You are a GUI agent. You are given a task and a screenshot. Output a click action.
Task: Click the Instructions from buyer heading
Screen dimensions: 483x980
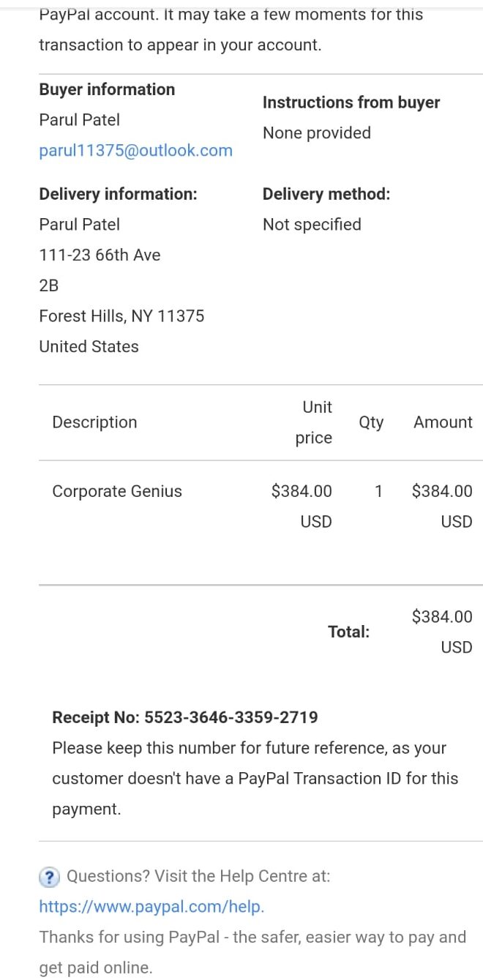point(351,102)
